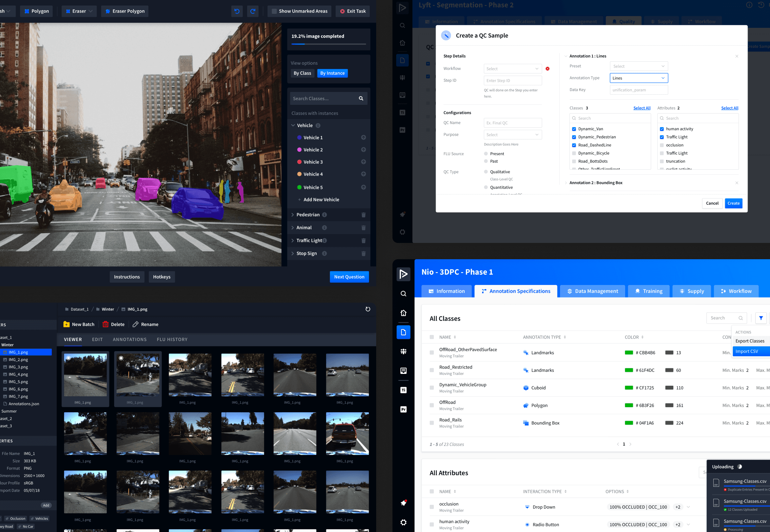770x532 pixels.
Task: Click the Search Classes magnifier icon
Action: 361,98
